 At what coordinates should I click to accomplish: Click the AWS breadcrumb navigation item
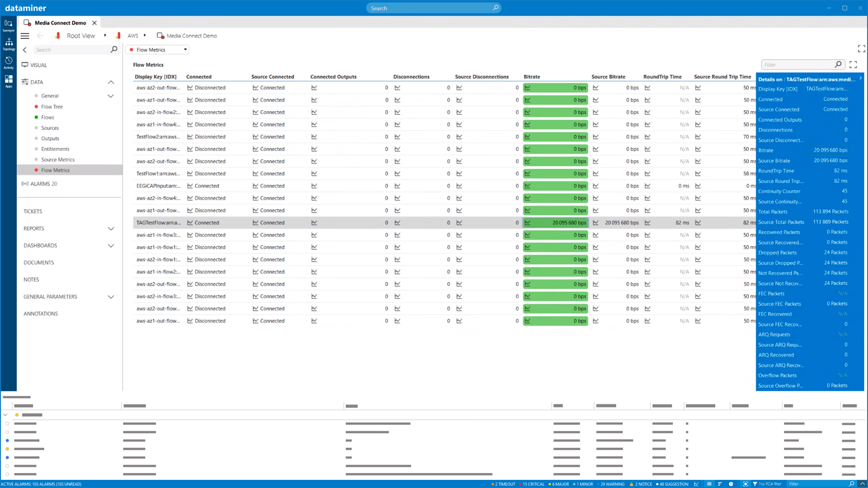coord(132,36)
